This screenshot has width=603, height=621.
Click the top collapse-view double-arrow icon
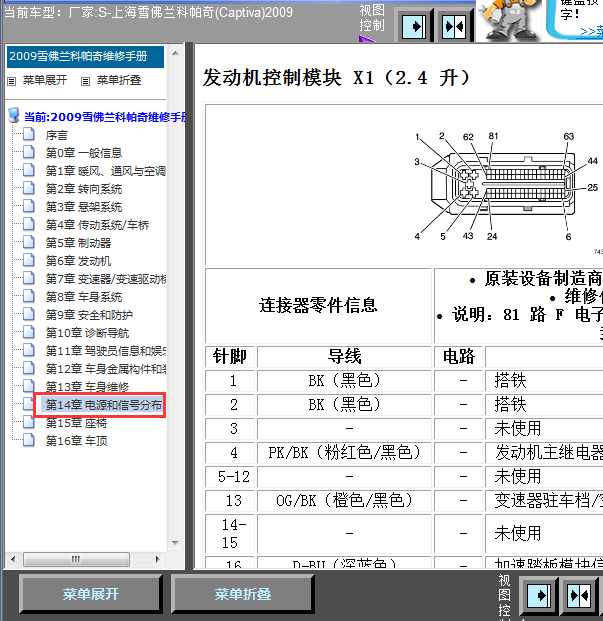[454, 27]
